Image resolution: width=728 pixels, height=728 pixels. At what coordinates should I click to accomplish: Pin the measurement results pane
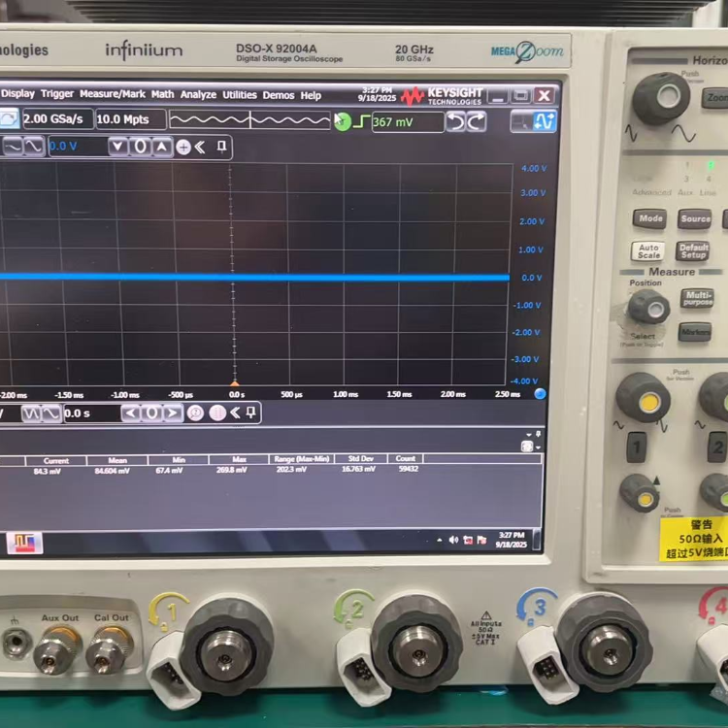pos(539,434)
